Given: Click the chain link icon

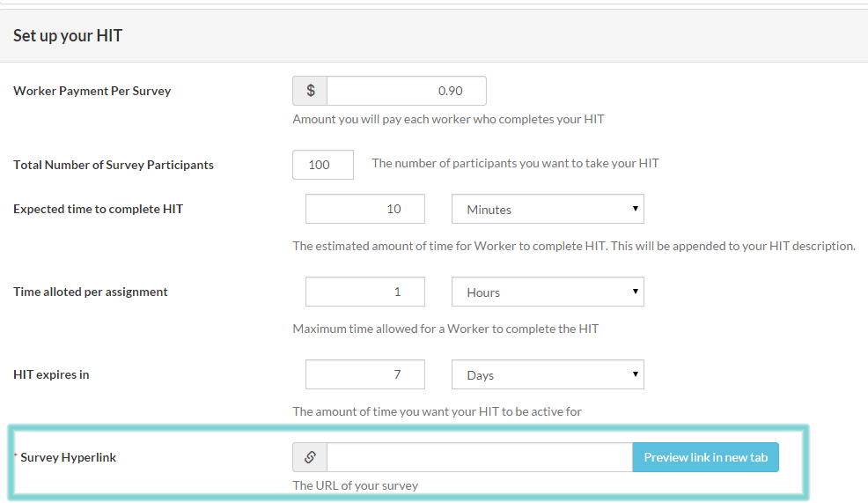Looking at the screenshot, I should click(x=310, y=457).
